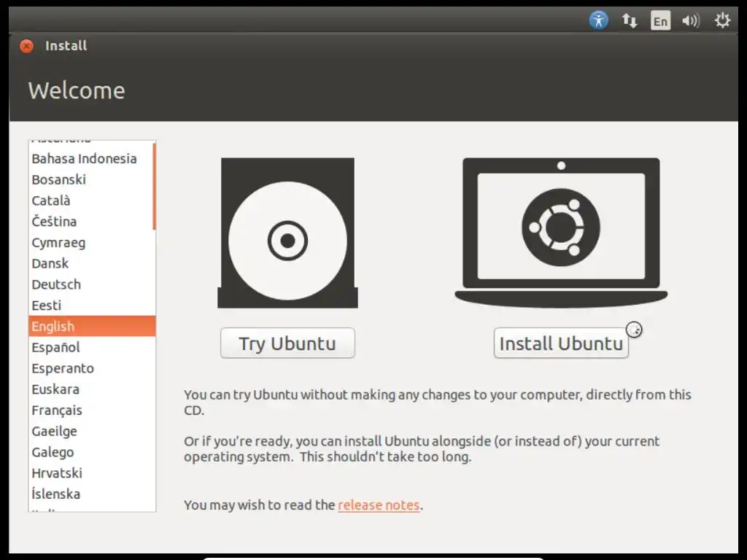Choose Español as the language
Screen dimensions: 747x560
click(92, 347)
